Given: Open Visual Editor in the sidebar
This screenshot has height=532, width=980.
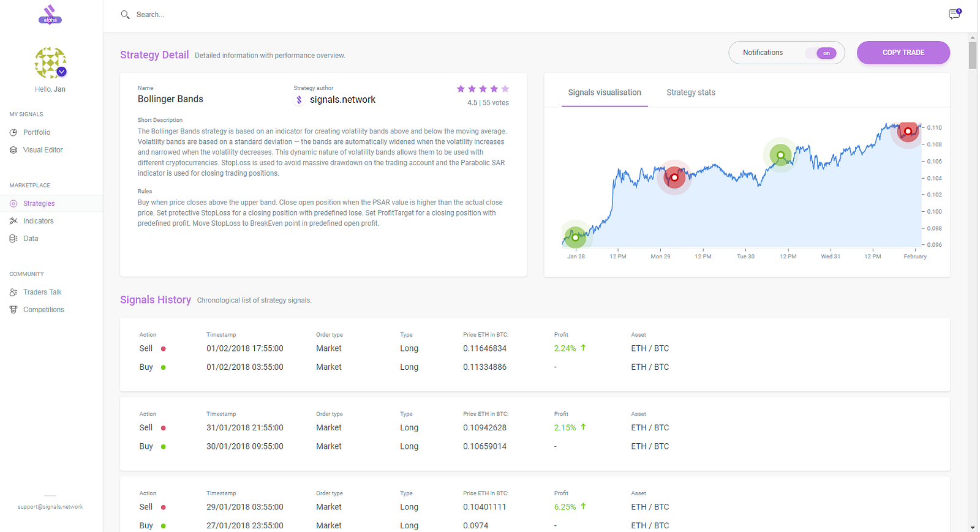Looking at the screenshot, I should 43,150.
